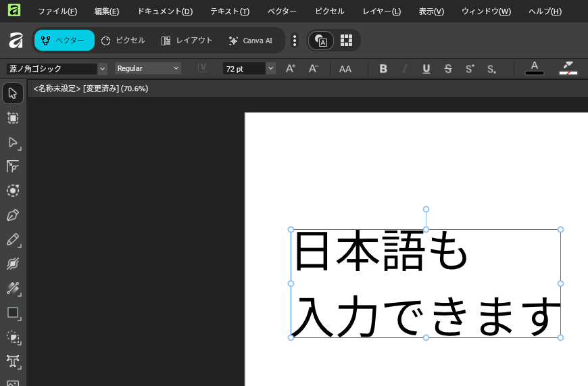588x386 pixels.
Task: Click the top-right text box handle
Action: click(x=560, y=230)
